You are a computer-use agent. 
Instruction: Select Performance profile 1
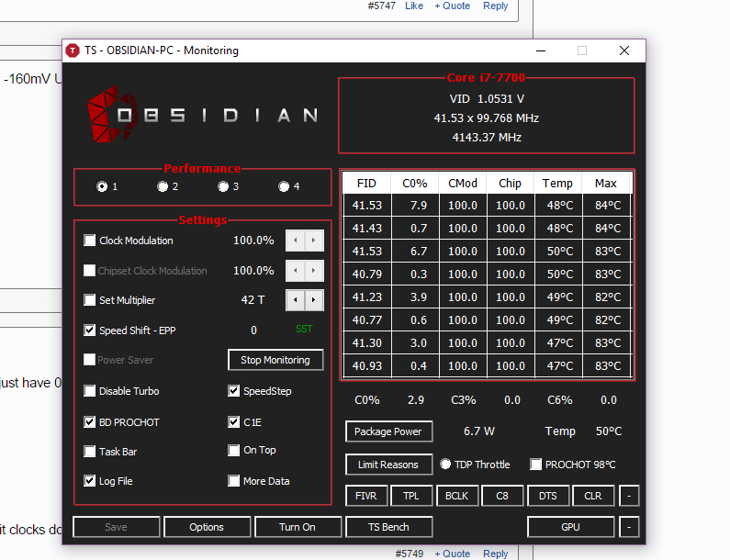click(x=102, y=186)
